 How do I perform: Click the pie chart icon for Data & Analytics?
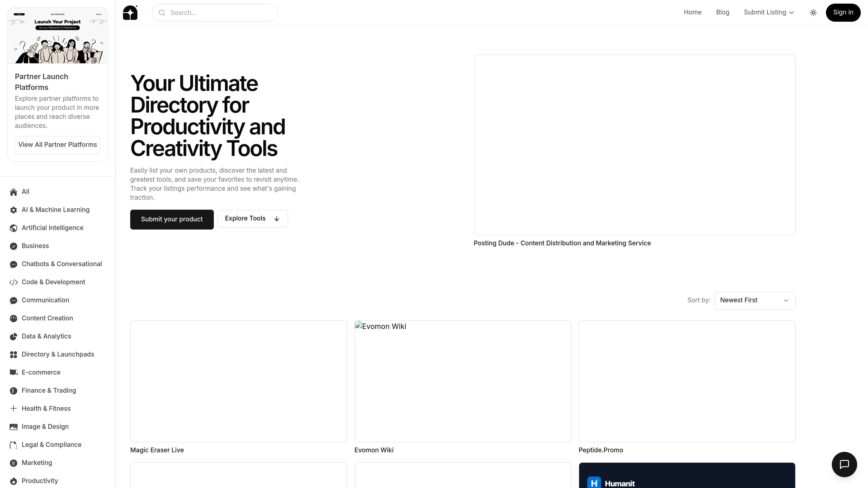[x=14, y=336]
